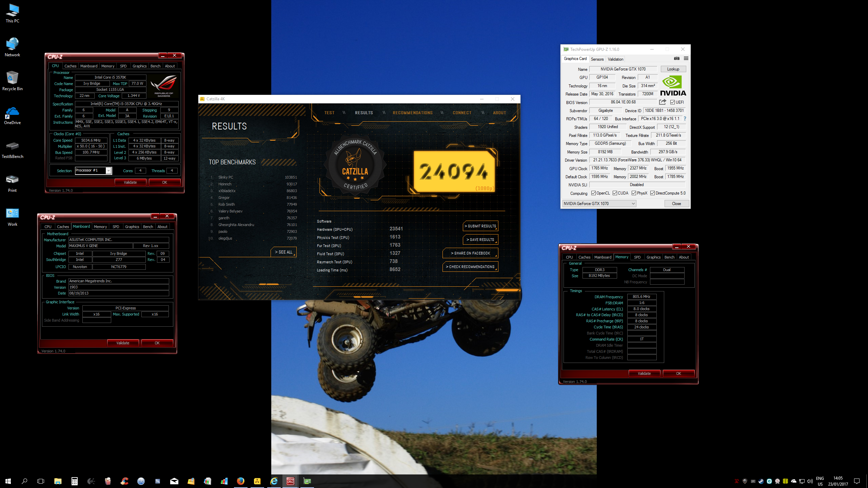Image resolution: width=868 pixels, height=488 pixels.
Task: Click OK in the Mainboard CPU-Z window
Action: [x=157, y=343]
